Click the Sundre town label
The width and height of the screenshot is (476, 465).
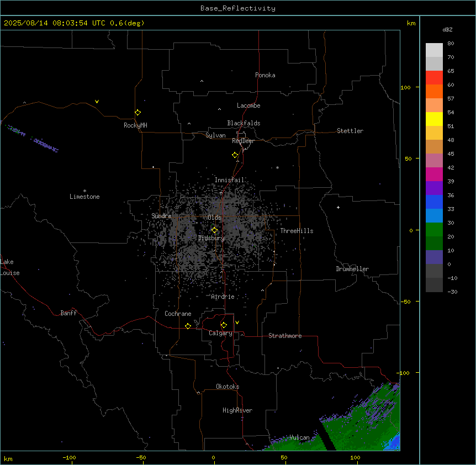point(161,216)
